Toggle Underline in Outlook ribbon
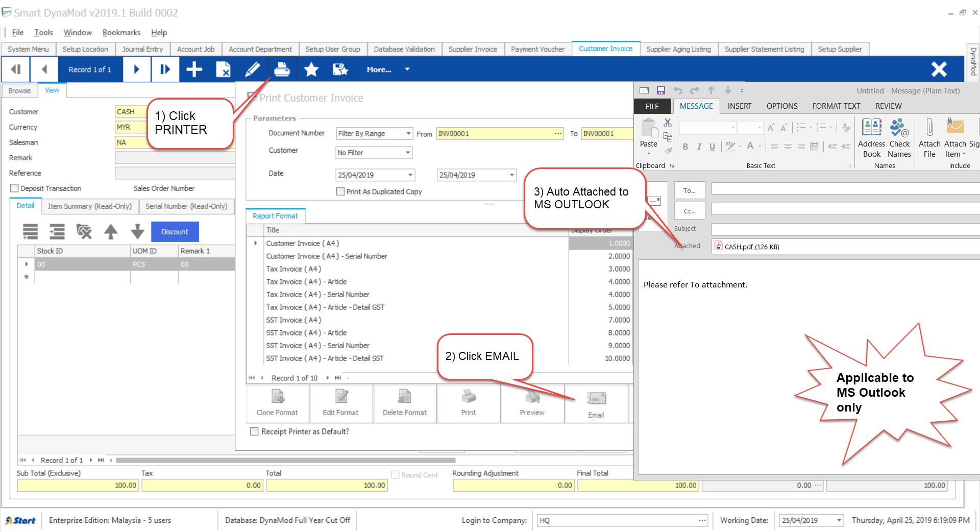Image resolution: width=980 pixels, height=532 pixels. pyautogui.click(x=712, y=147)
